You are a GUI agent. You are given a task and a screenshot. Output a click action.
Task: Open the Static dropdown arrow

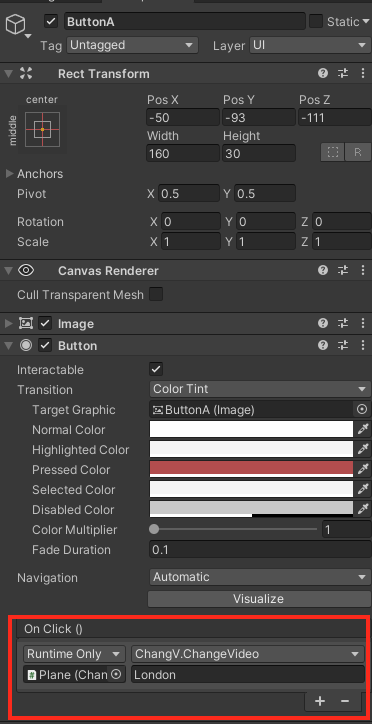(366, 22)
